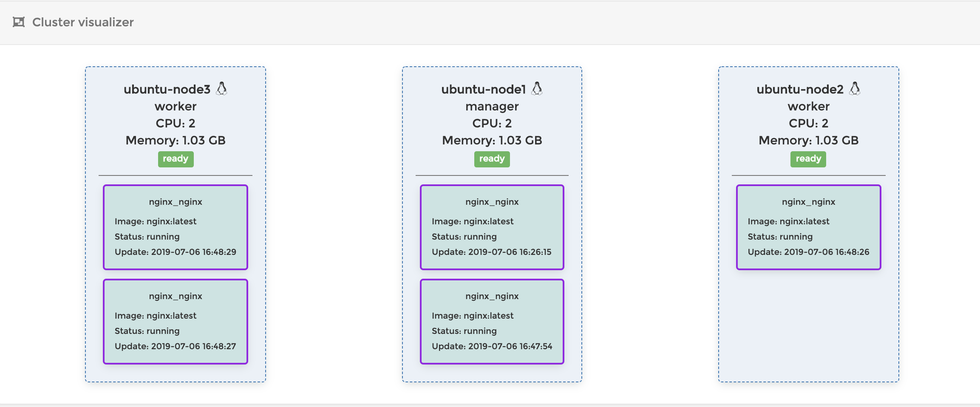This screenshot has height=407, width=980.
Task: Click the ready badge under ubuntu-node3
Action: (x=176, y=159)
